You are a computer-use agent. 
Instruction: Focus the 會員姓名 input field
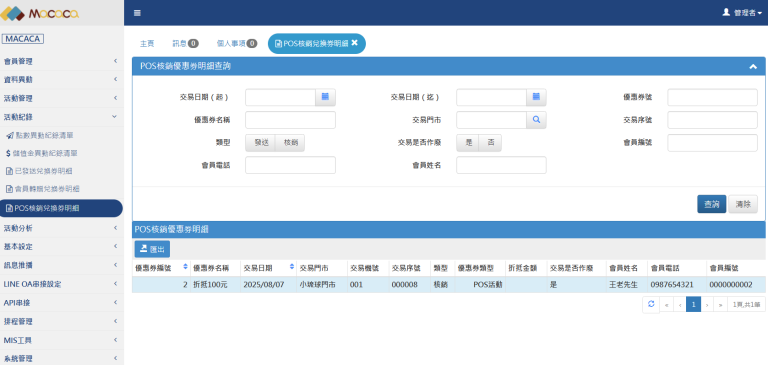coord(502,165)
